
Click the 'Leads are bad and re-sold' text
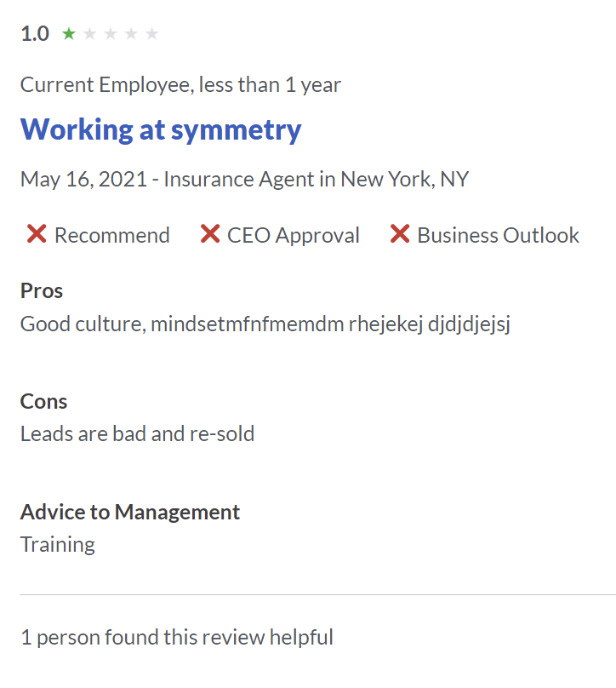pyautogui.click(x=137, y=433)
